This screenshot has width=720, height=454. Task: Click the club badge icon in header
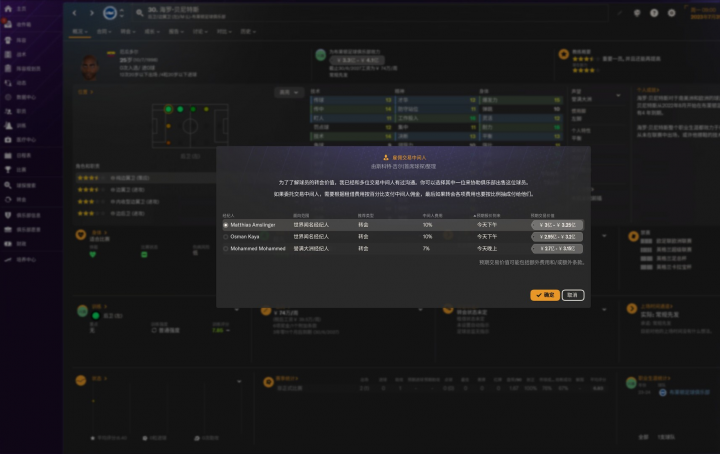coord(110,14)
